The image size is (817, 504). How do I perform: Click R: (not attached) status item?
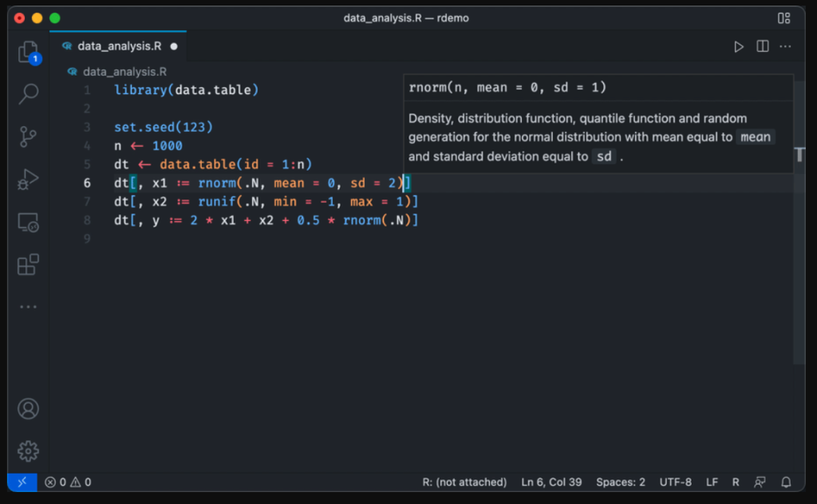(x=464, y=482)
